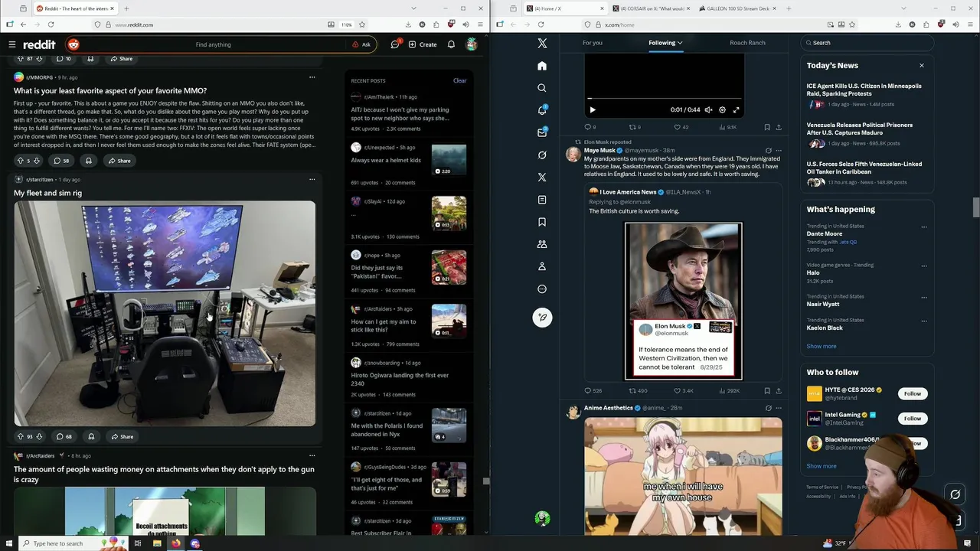Mute the X video player audio
Image resolution: width=980 pixels, height=551 pixels.
[x=708, y=109]
